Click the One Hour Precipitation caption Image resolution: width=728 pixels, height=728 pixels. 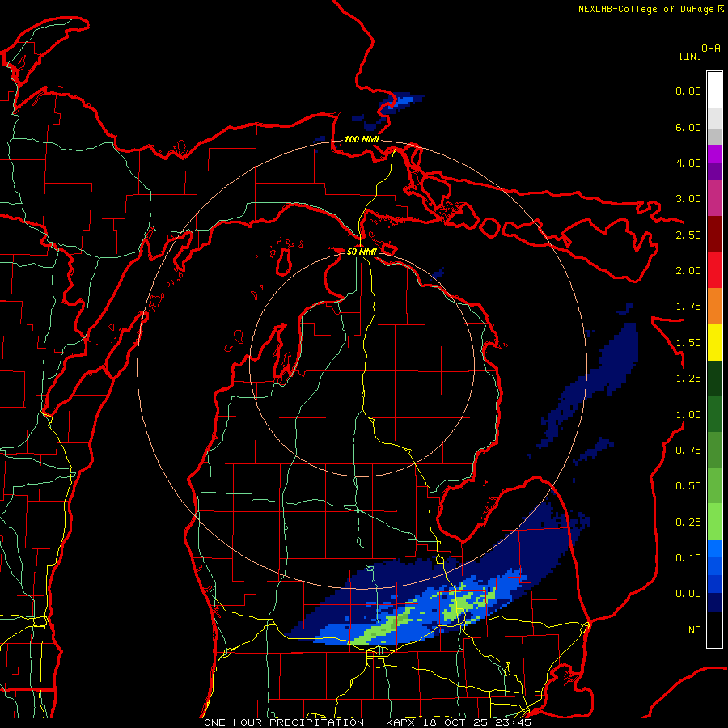tap(367, 722)
